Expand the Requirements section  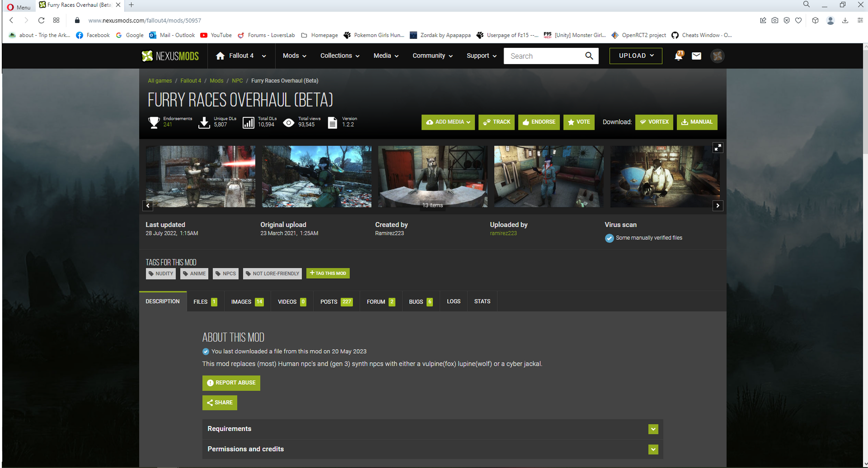433,429
